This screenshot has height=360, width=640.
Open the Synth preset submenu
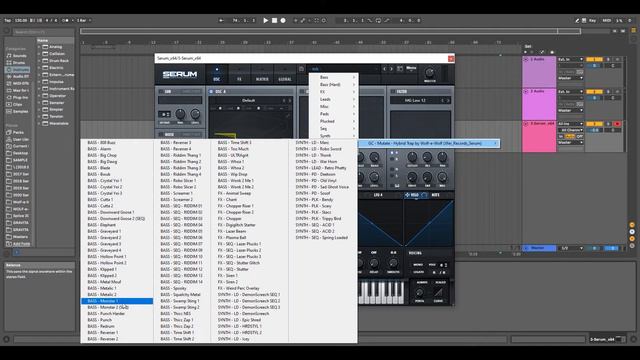coord(333,136)
